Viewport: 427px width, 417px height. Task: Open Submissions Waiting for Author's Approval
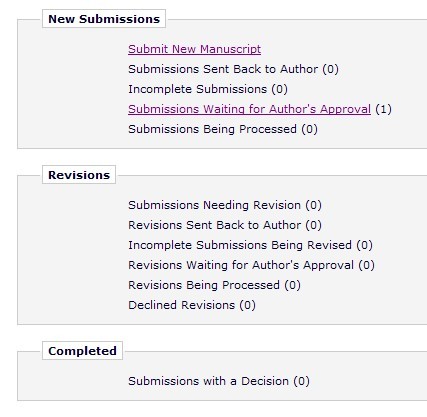coord(249,109)
